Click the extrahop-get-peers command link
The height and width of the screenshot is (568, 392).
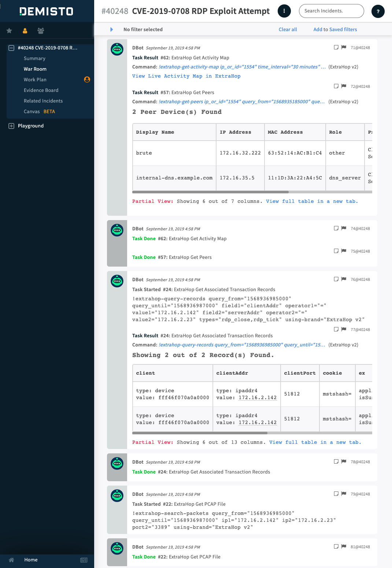coord(242,101)
